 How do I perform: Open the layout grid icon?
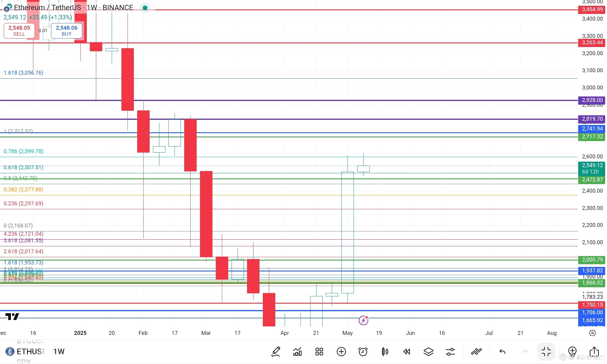(319, 352)
